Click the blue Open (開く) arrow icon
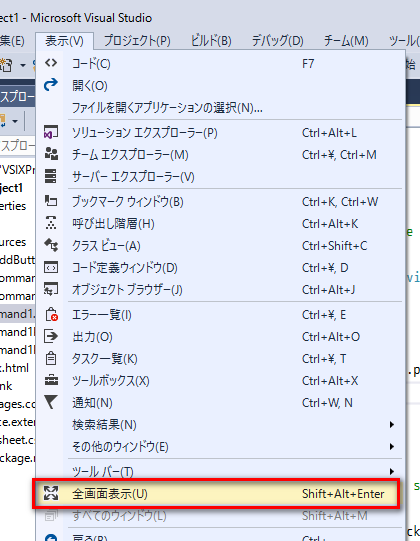The height and width of the screenshot is (541, 420). [x=51, y=85]
